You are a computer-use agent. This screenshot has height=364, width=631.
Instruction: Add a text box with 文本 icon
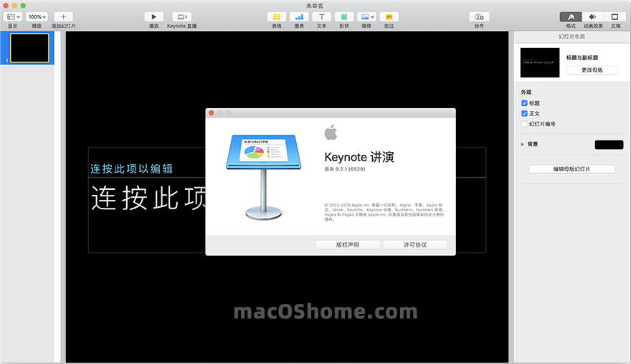[x=321, y=16]
